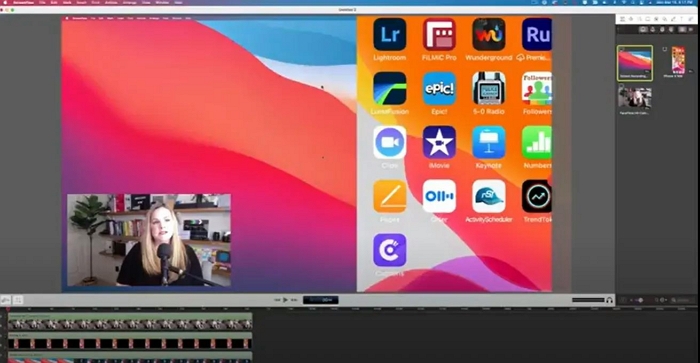Click the purple Captions app icon in preview
Image resolution: width=700 pixels, height=363 pixels.
(x=390, y=250)
